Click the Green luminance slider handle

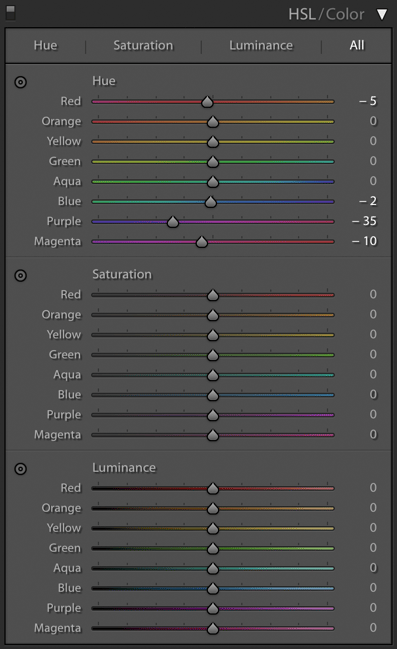point(213,548)
